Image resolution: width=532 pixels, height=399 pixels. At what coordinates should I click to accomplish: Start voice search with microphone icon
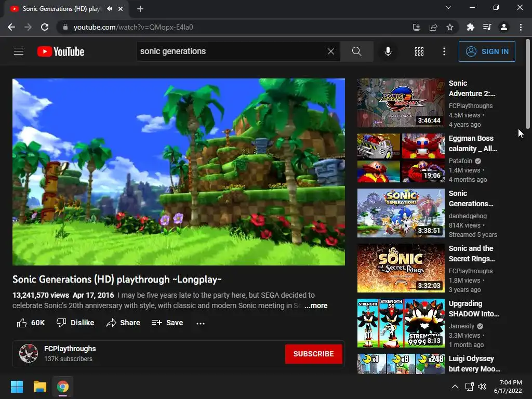click(x=388, y=51)
